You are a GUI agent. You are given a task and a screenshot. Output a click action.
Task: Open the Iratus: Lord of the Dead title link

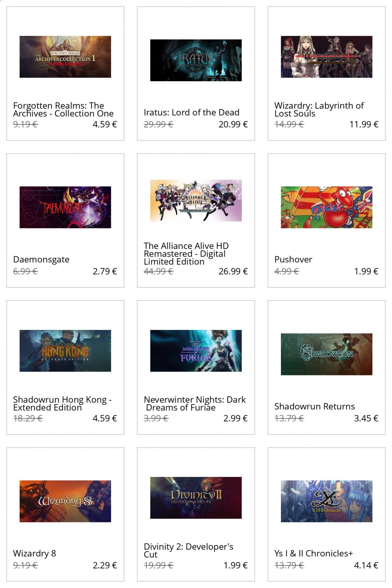tap(191, 112)
